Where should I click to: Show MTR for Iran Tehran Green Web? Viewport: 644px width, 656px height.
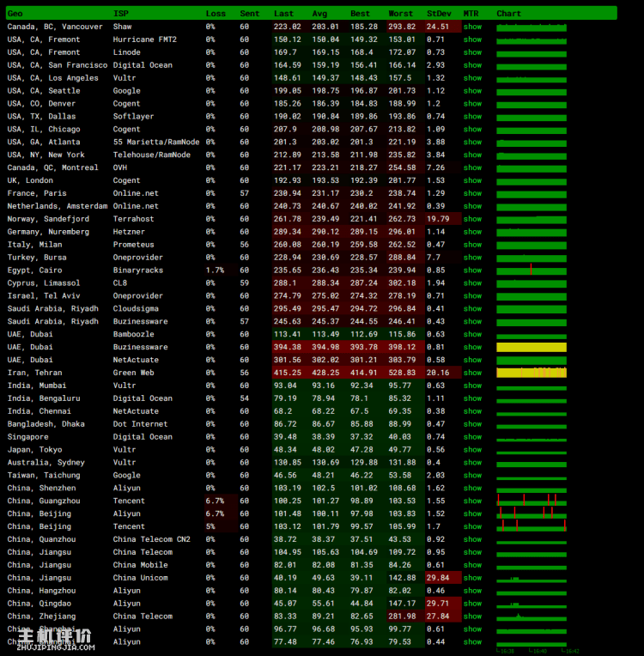[472, 373]
